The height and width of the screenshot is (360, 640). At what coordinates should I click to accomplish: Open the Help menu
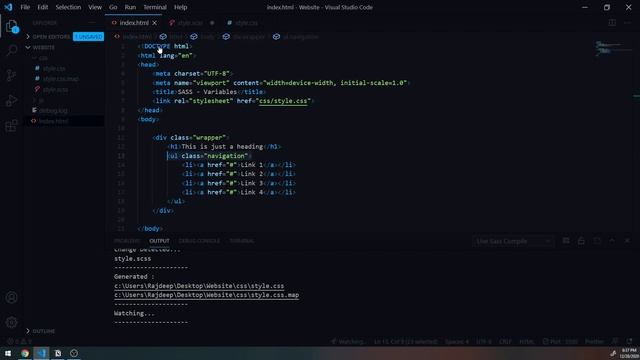click(x=180, y=7)
